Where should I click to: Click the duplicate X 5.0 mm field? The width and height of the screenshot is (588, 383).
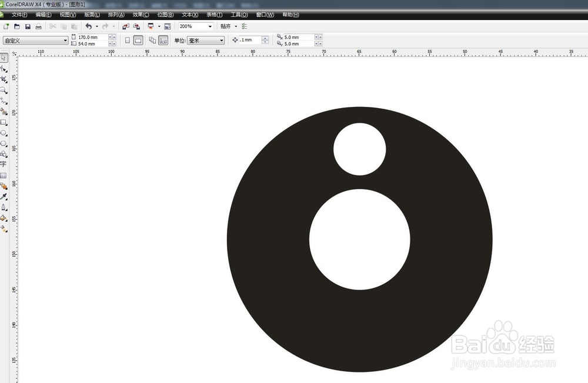click(299, 37)
